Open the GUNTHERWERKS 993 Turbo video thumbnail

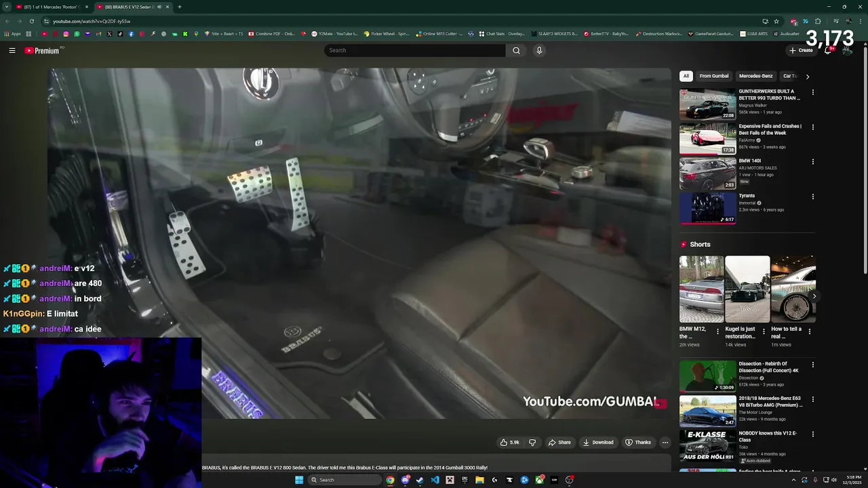(707, 104)
